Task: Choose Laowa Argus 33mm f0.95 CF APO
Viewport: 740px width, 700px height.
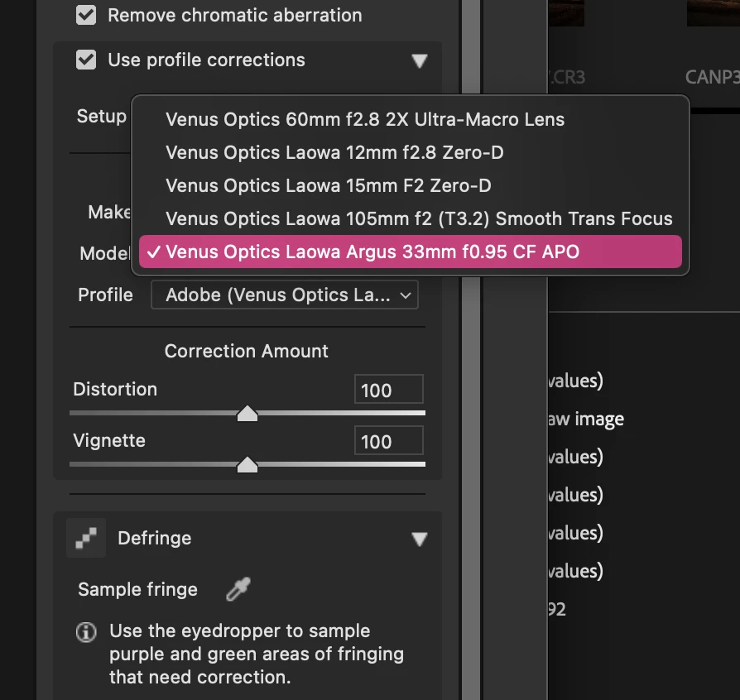Action: click(x=410, y=252)
